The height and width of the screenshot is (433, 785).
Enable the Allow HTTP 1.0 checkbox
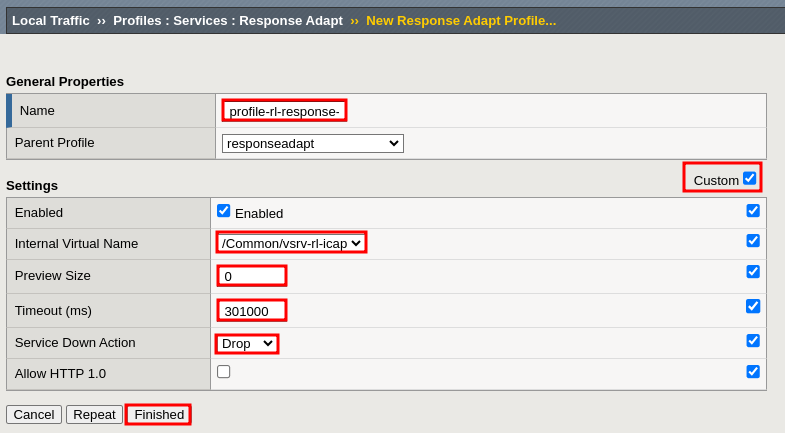tap(224, 372)
